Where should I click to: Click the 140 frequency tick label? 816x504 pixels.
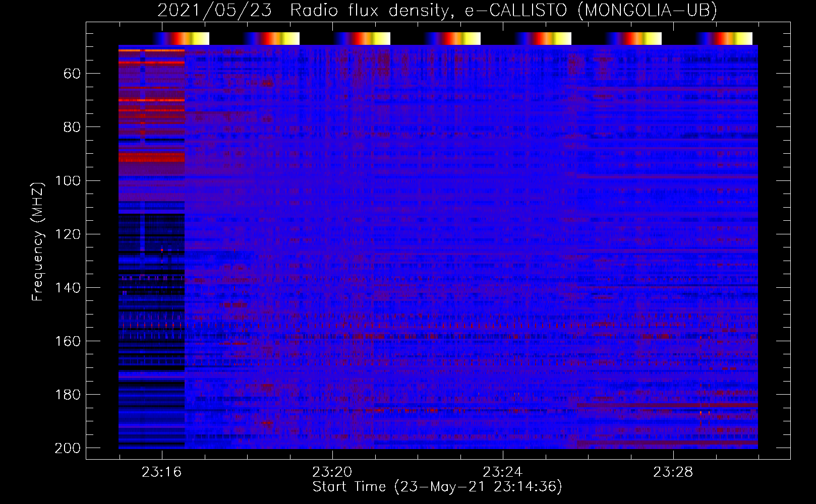[68, 288]
